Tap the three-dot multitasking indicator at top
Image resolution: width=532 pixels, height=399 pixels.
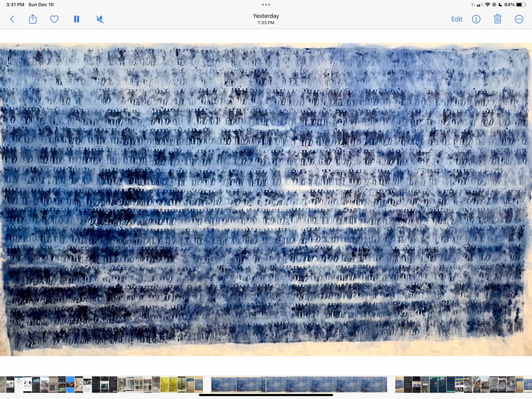(x=266, y=4)
